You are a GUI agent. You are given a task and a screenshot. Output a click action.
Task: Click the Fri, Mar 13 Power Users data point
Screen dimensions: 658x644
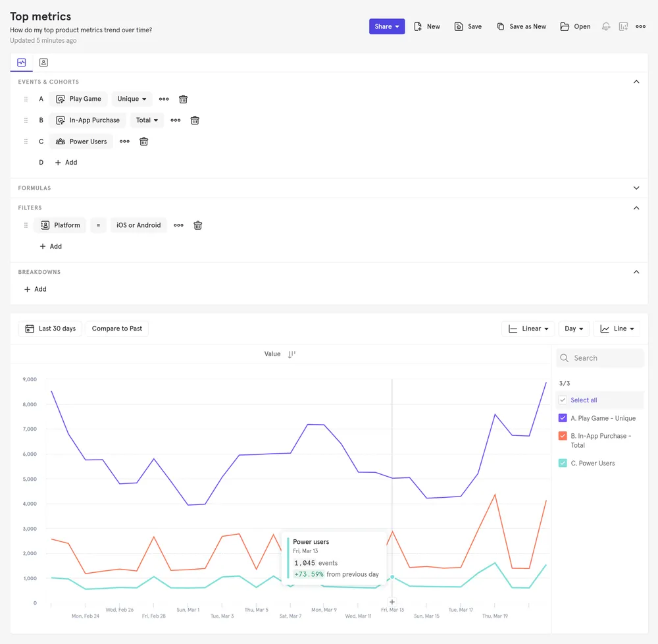[x=392, y=577]
